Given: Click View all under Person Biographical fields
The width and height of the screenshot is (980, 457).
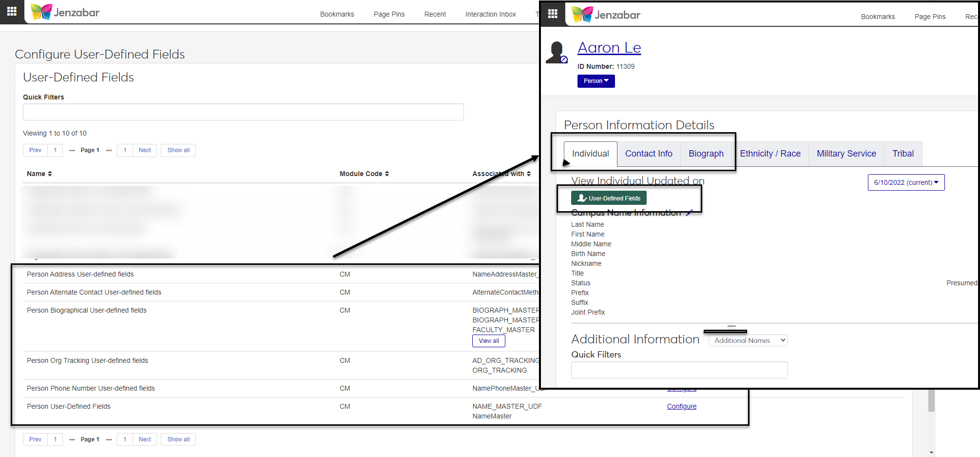Looking at the screenshot, I should click(x=488, y=341).
